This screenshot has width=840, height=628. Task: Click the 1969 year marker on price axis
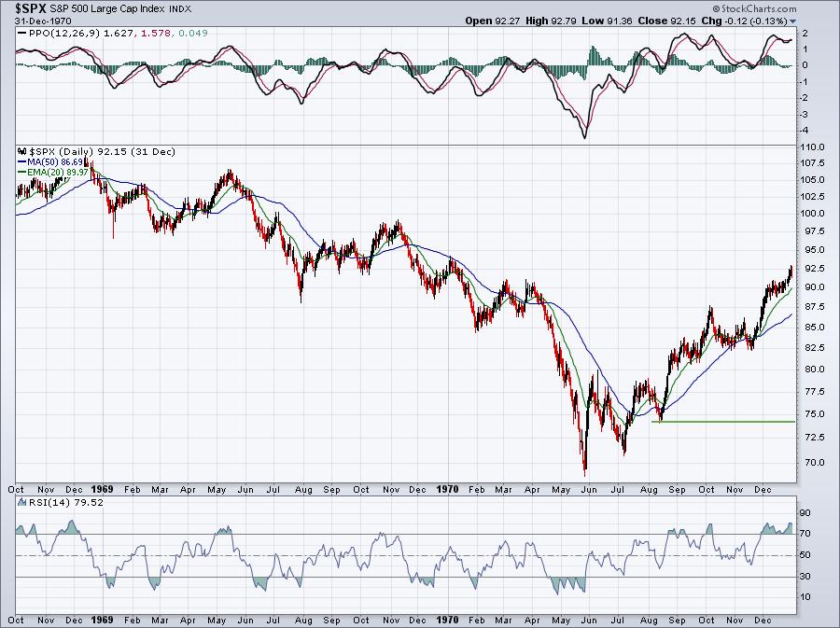pyautogui.click(x=103, y=488)
